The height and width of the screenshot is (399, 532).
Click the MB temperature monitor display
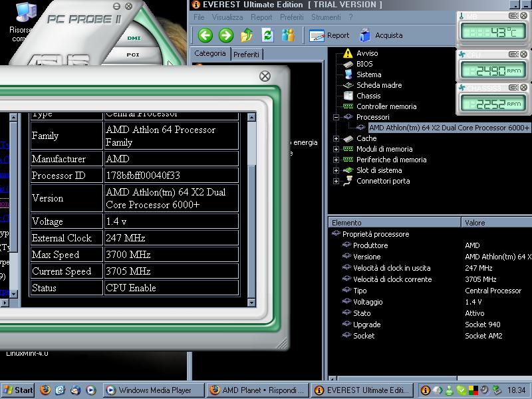tap(492, 32)
